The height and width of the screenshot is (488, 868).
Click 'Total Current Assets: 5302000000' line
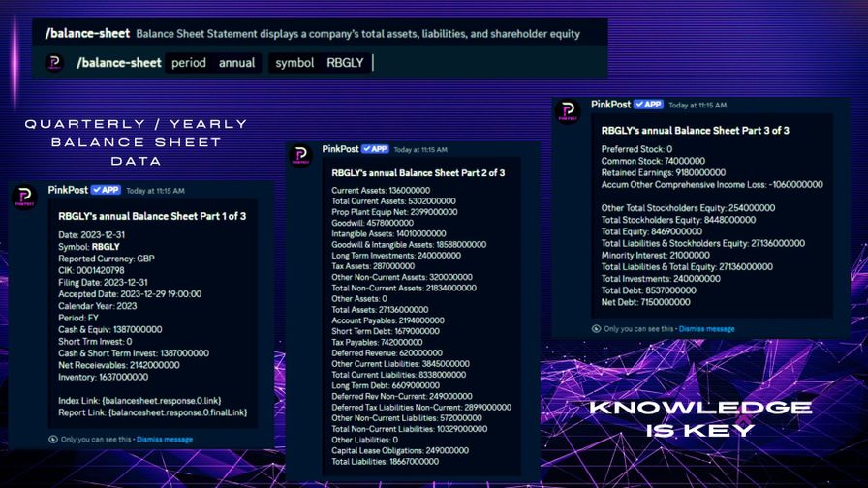tap(393, 201)
